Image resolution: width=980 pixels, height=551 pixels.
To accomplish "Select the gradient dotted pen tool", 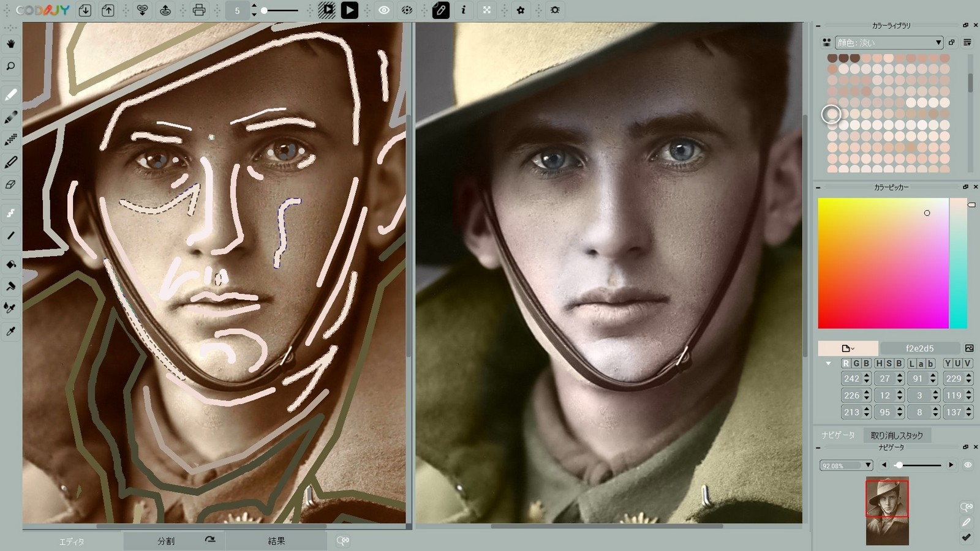I will tap(11, 140).
